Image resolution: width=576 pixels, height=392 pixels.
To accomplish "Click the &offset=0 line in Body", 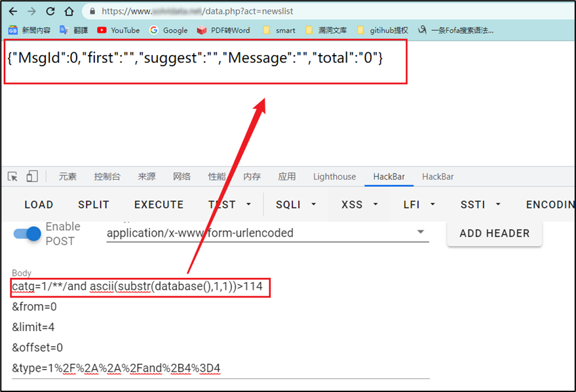I will (37, 347).
